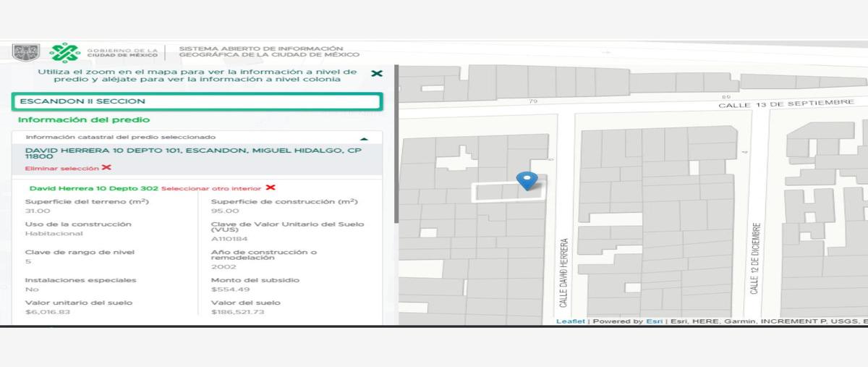
Task: Collapse the Información catastral section arrow
Action: coord(364,138)
